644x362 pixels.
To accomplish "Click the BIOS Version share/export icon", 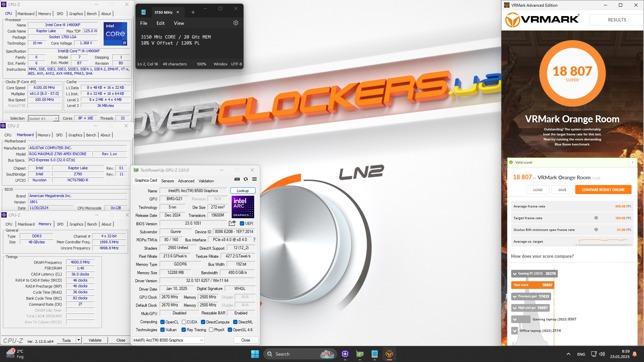I will coord(232,223).
